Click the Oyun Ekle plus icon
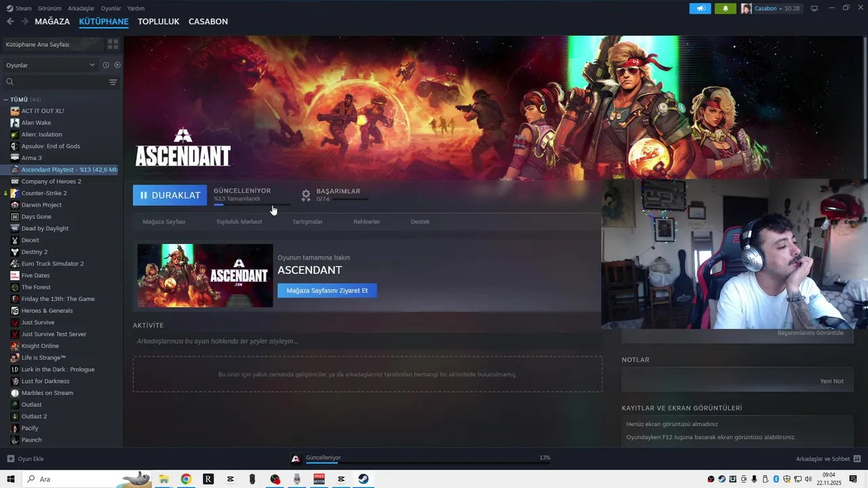The width and height of the screenshot is (868, 488). pos(11,459)
